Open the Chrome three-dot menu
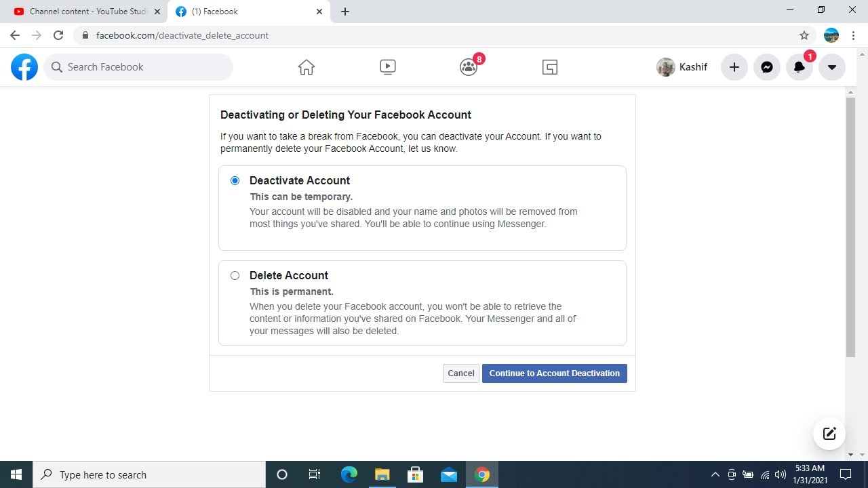This screenshot has height=488, width=868. [853, 35]
